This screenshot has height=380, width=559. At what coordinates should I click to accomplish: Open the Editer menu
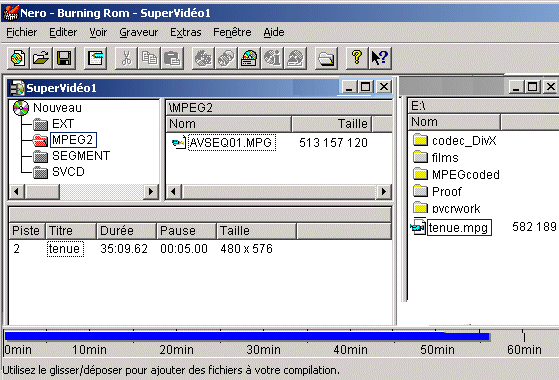pyautogui.click(x=63, y=32)
